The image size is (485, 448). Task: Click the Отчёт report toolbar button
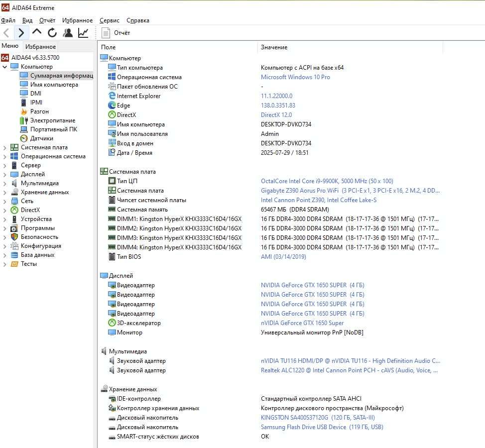click(116, 33)
